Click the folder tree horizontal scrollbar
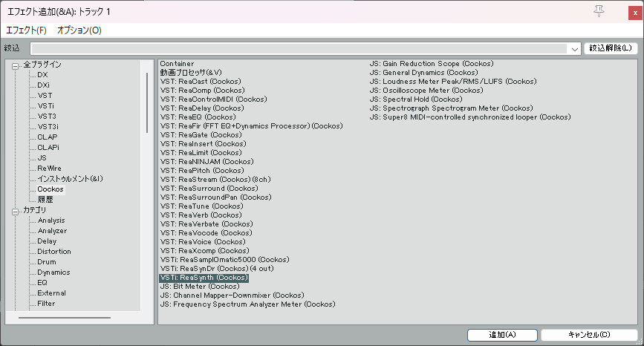 (x=65, y=318)
